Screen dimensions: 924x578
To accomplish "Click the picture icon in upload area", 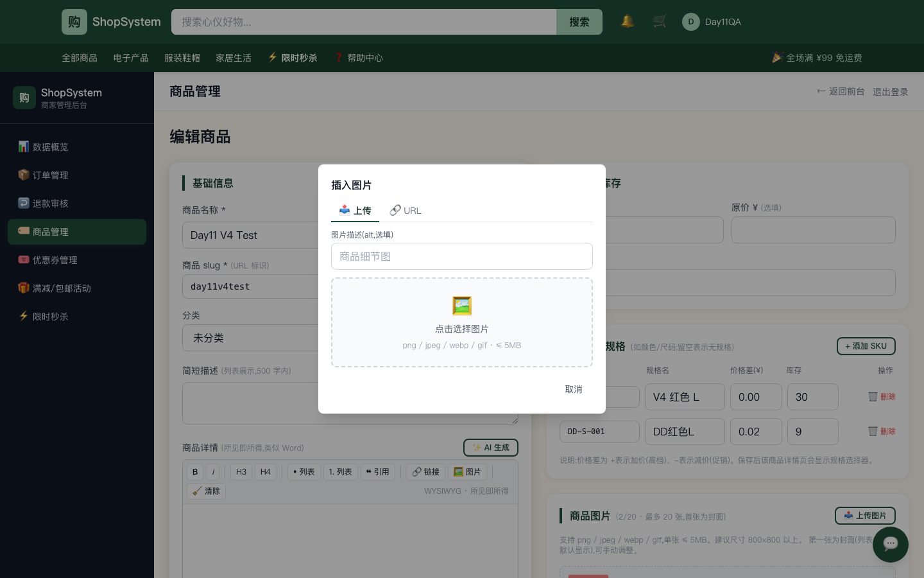I will [462, 306].
